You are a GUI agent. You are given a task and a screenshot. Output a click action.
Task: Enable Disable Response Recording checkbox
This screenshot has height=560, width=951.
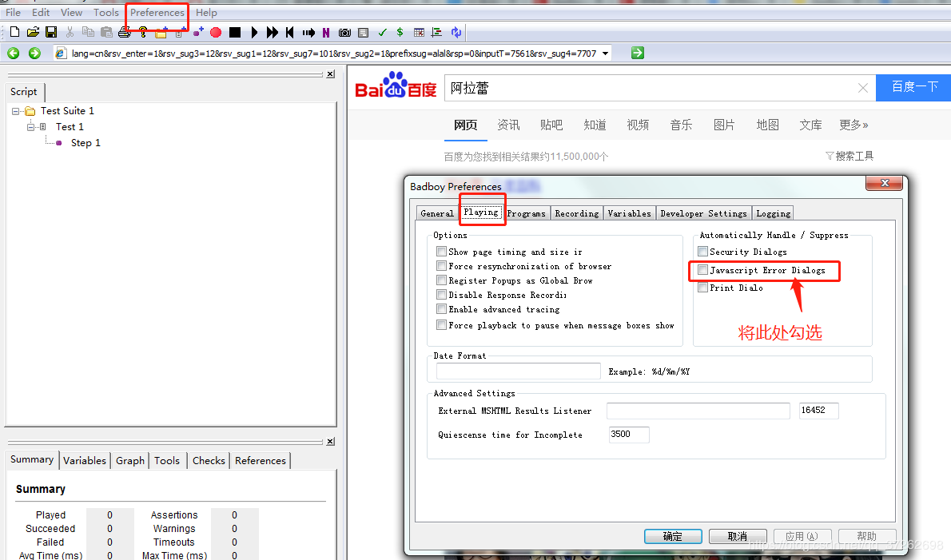click(441, 295)
